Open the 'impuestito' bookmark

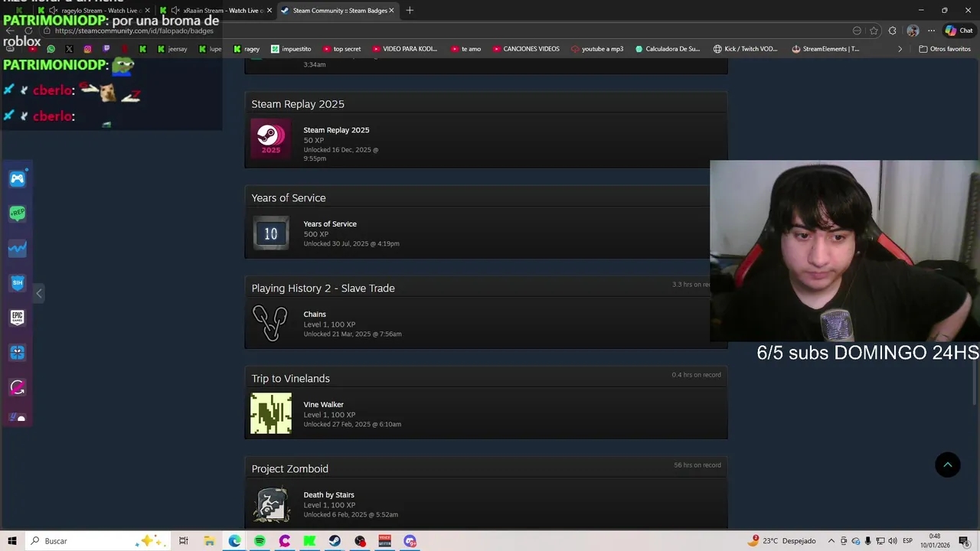(291, 49)
